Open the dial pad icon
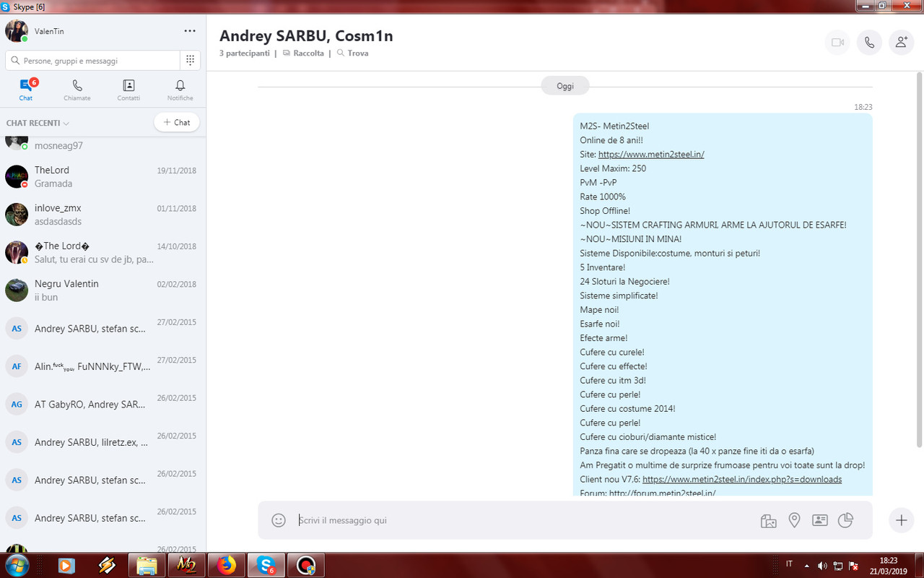This screenshot has height=578, width=924. [x=190, y=61]
